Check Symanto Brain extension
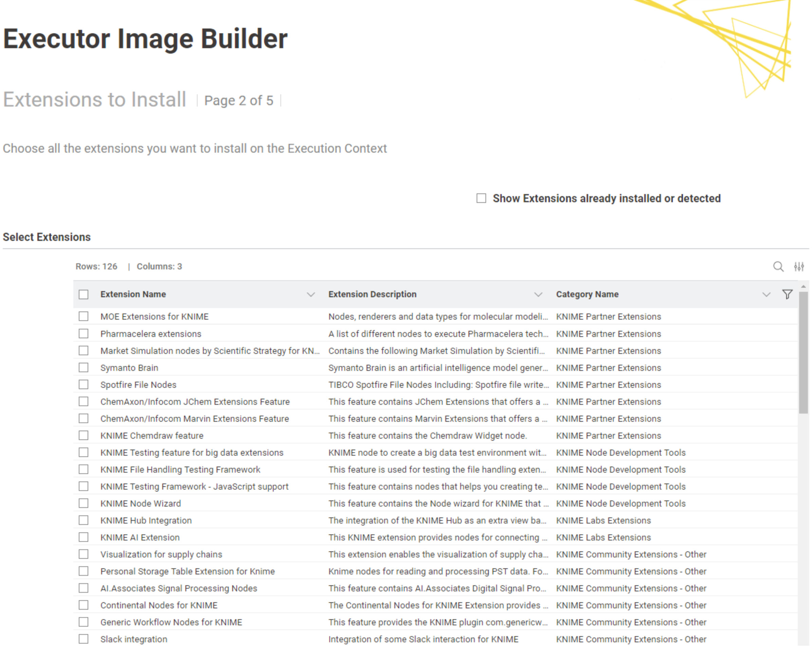The height and width of the screenshot is (646, 812). (84, 367)
